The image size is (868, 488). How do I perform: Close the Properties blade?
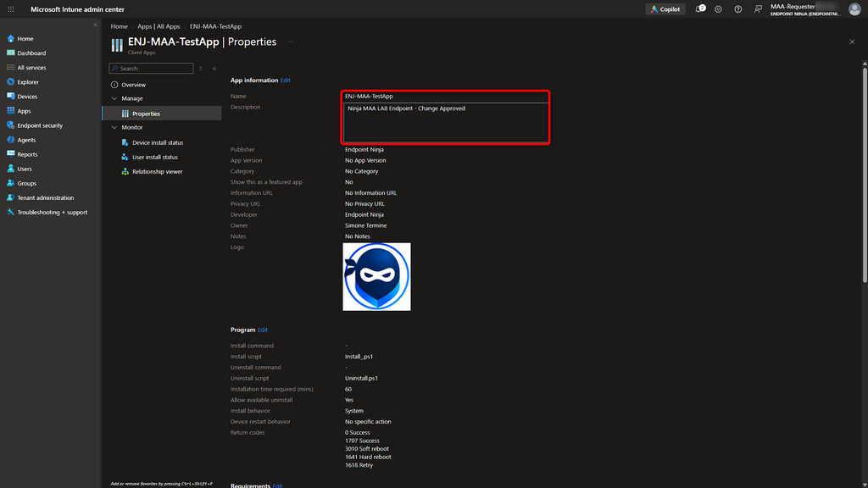click(852, 42)
